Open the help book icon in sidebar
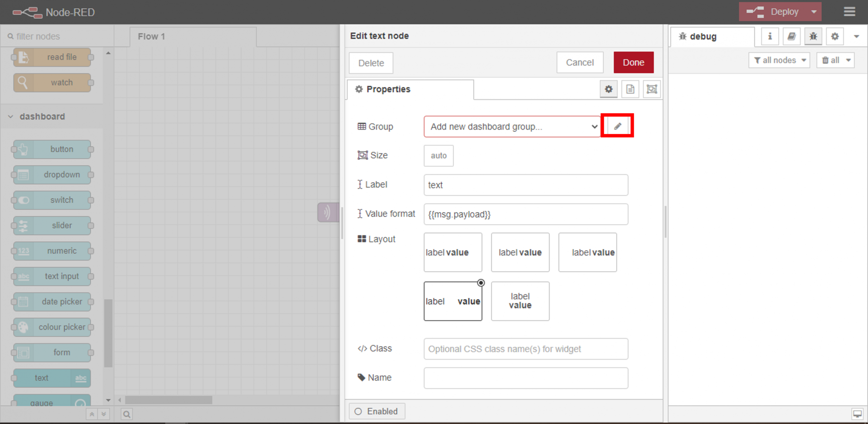The image size is (868, 424). click(791, 36)
